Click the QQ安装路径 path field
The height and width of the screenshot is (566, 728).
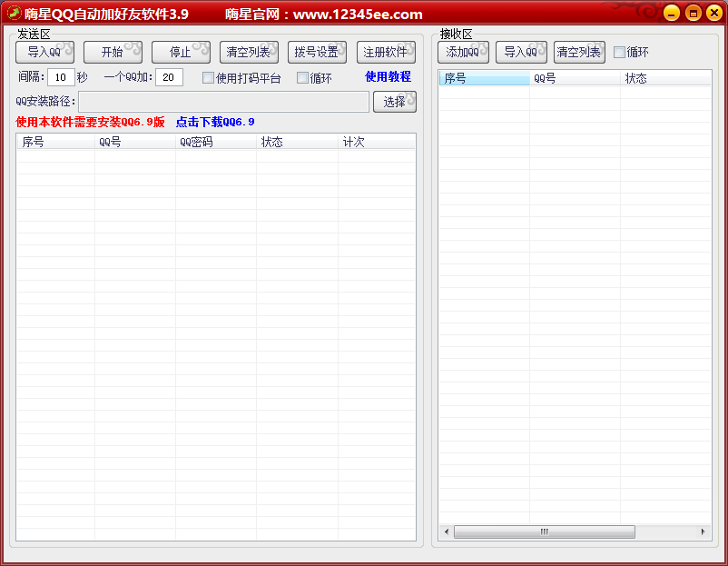tap(224, 102)
